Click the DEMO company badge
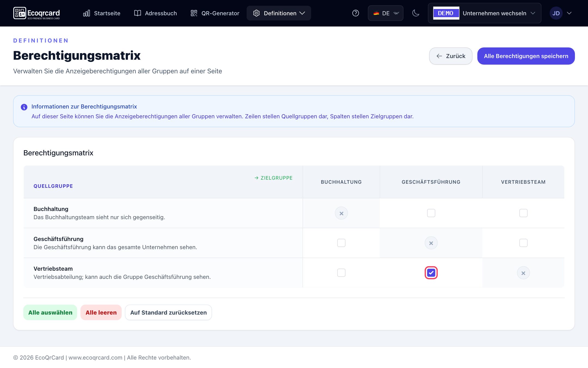Screen dimensions: 588x368 [446, 13]
